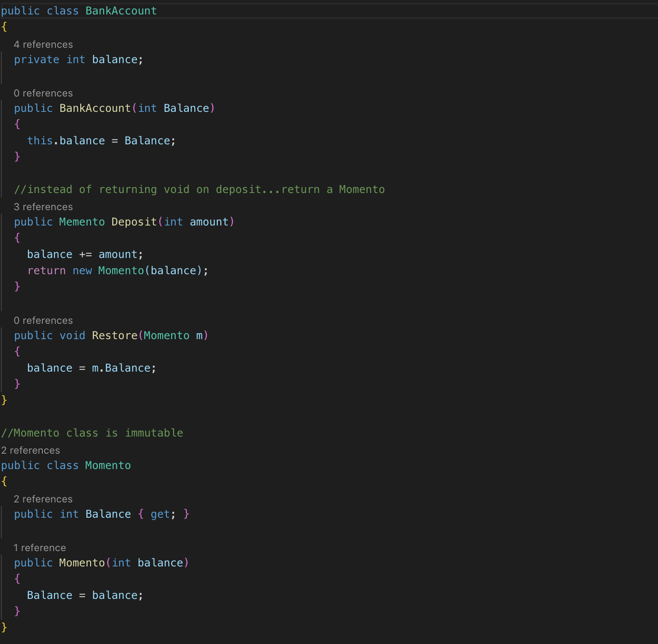Screen dimensions: 658x644
Task: Click the opening brace below "public class Momento"
Action: 4,482
